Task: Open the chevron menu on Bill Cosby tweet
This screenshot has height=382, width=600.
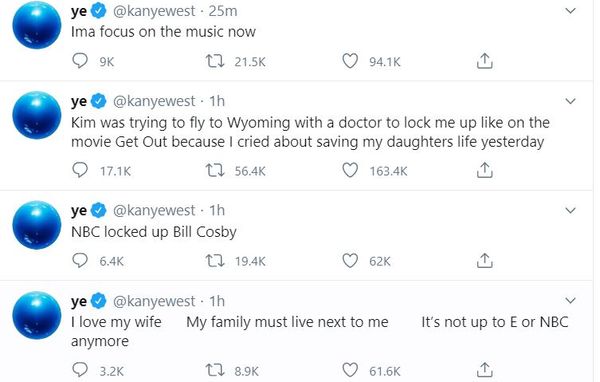Action: pyautogui.click(x=570, y=211)
